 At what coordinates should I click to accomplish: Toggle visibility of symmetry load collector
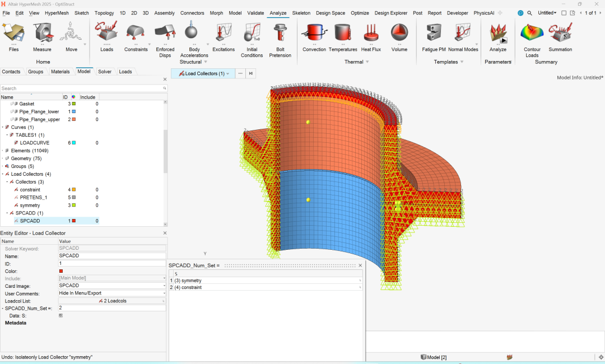(x=16, y=206)
